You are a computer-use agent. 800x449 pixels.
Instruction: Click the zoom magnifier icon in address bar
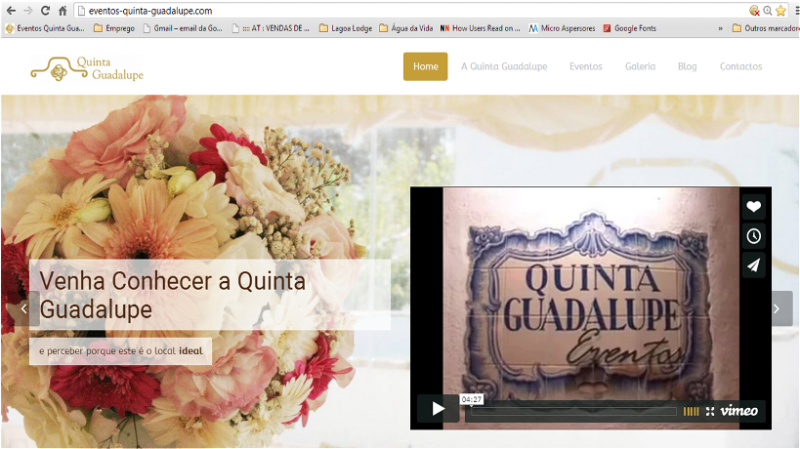pos(767,11)
